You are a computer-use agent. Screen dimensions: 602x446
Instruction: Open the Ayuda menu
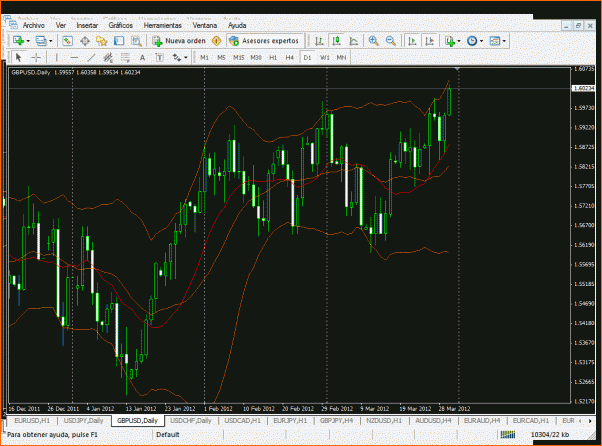point(237,25)
